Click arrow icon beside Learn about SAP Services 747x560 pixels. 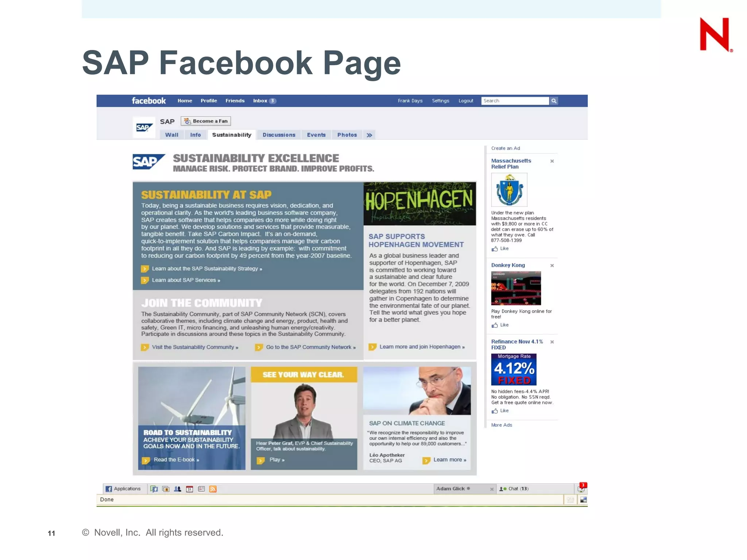tap(145, 280)
